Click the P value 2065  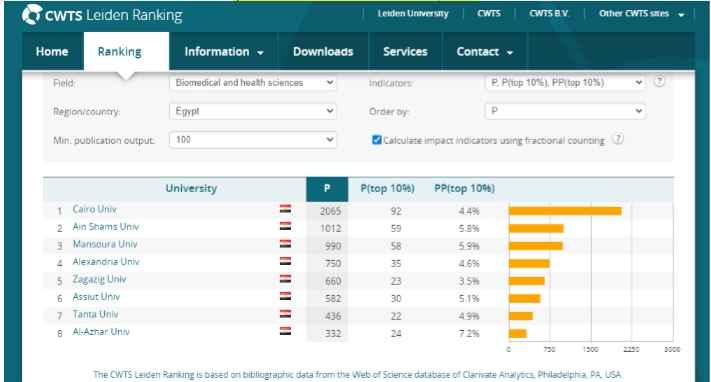(x=331, y=211)
